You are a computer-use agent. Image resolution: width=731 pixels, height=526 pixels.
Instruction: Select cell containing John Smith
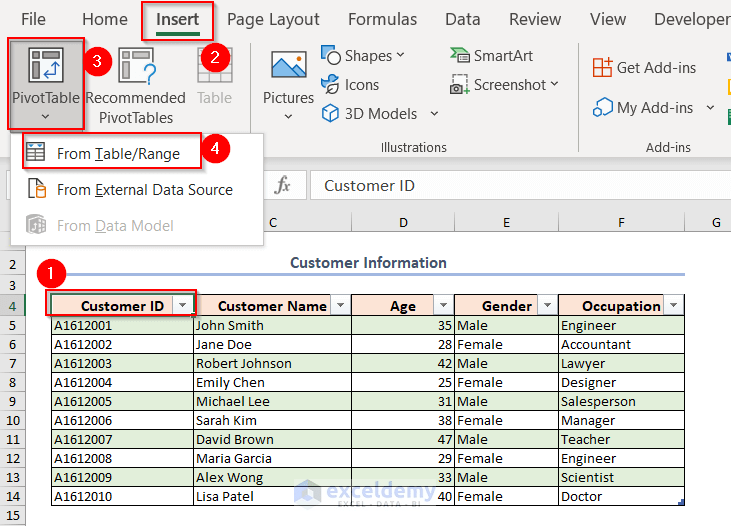pyautogui.click(x=272, y=325)
